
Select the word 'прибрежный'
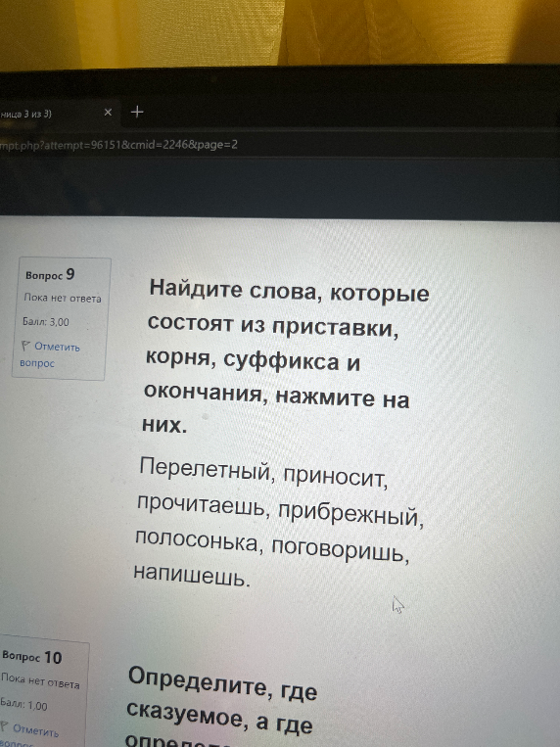(x=350, y=514)
